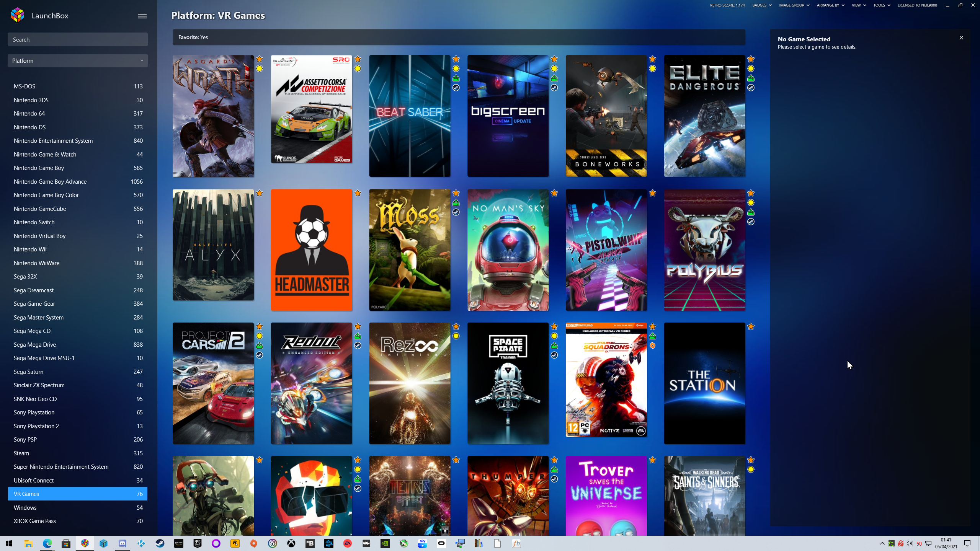This screenshot has width=980, height=551.
Task: Open Rockstar Games Launcher from the taskbar
Action: 235,543
